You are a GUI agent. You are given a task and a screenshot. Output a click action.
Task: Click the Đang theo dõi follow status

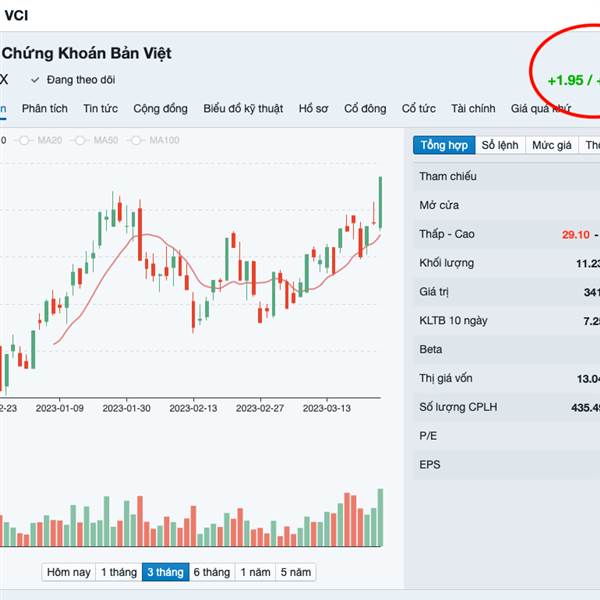[x=80, y=79]
